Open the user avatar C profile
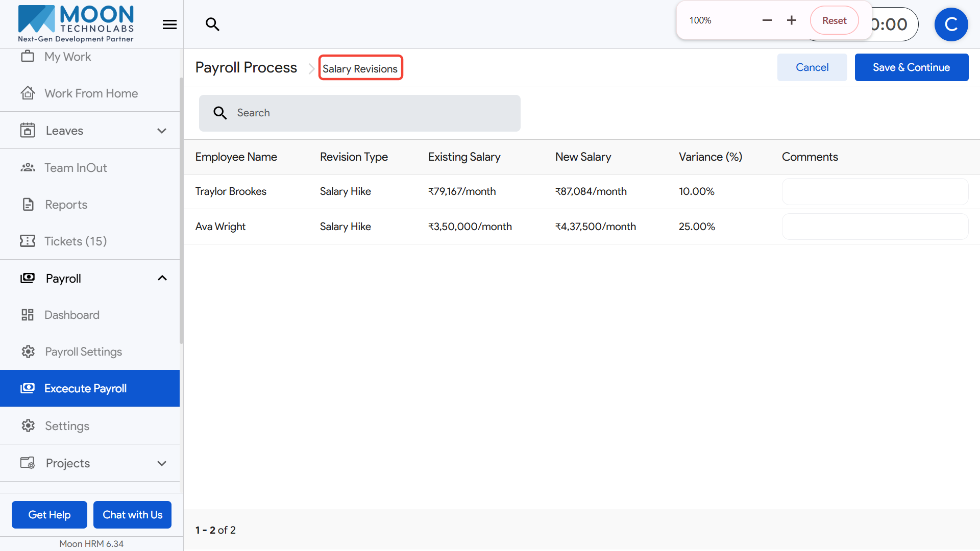This screenshot has height=551, width=980. click(951, 24)
